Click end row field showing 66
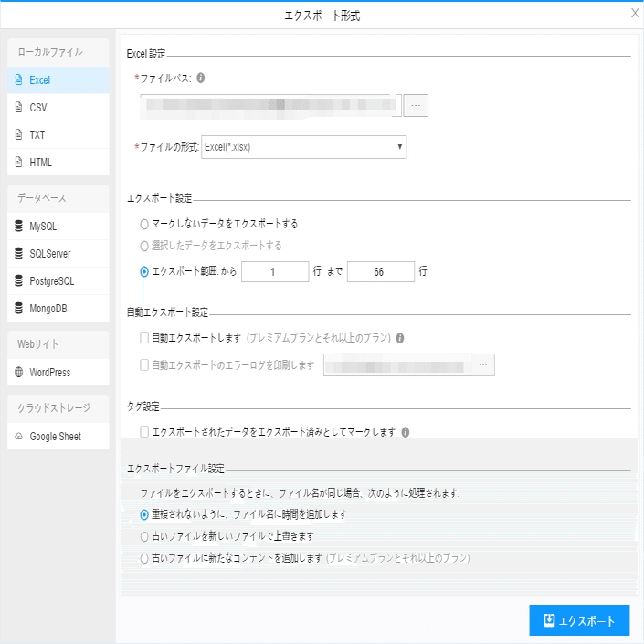The width and height of the screenshot is (644, 644). (x=381, y=271)
